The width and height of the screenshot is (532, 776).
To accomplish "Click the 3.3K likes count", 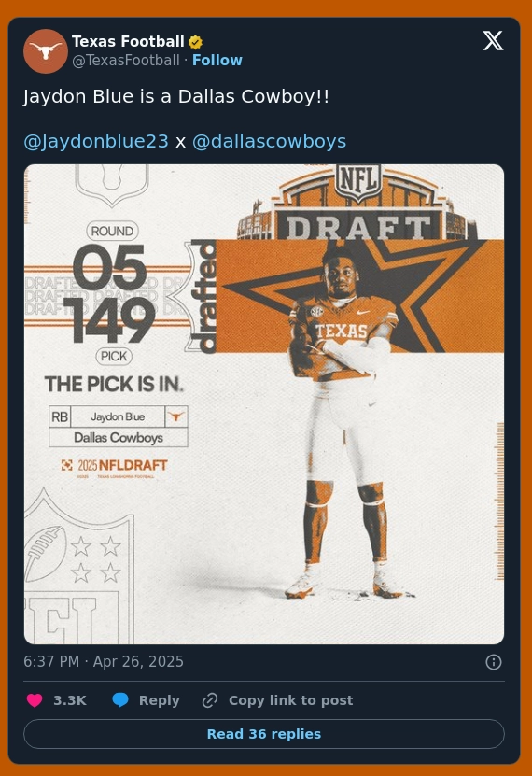I will (x=70, y=700).
